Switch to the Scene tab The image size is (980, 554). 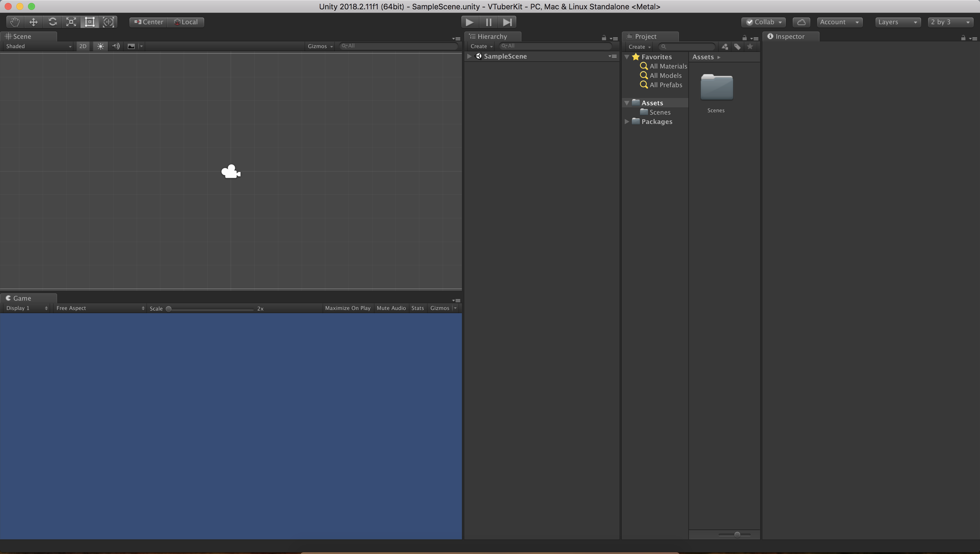(29, 36)
